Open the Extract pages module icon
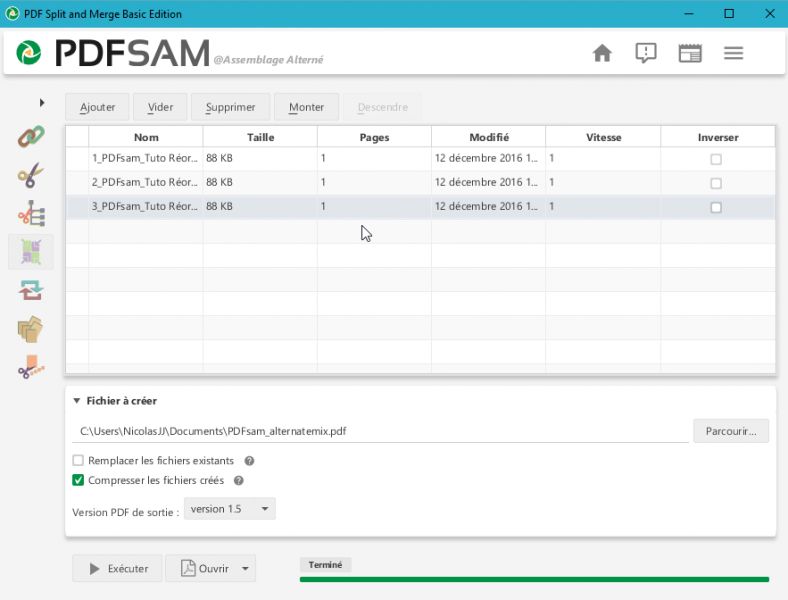 pyautogui.click(x=31, y=329)
